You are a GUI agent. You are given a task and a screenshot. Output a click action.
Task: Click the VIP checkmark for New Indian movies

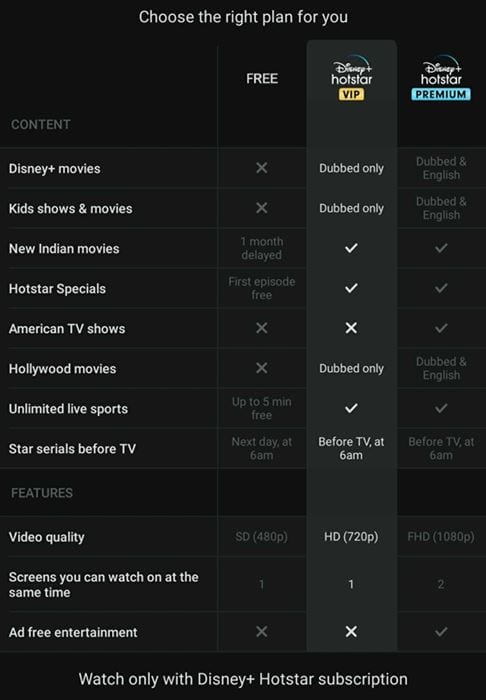tap(351, 248)
